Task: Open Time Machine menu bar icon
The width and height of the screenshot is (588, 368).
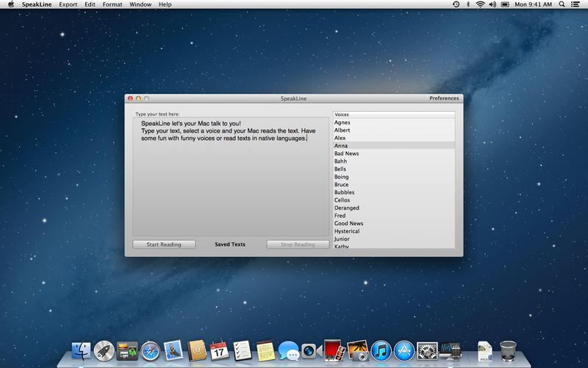Action: pos(456,4)
